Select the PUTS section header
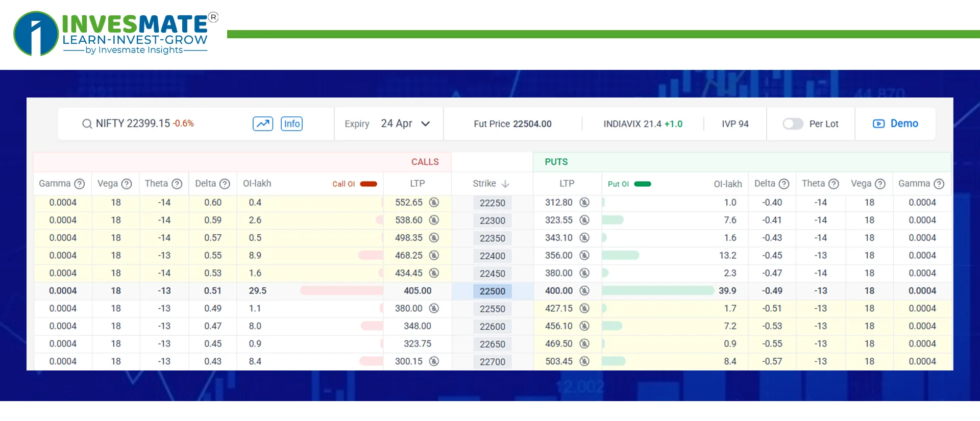Screen dimensions: 980x421 pos(556,162)
